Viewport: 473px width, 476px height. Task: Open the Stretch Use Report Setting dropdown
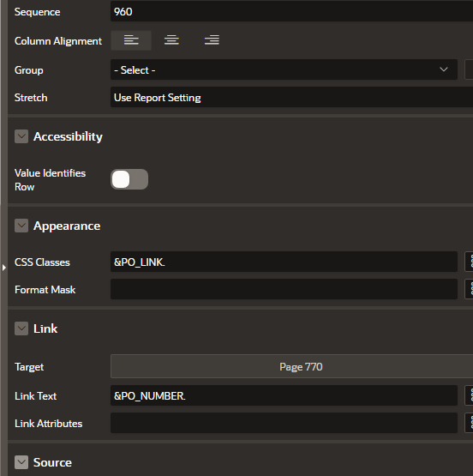point(291,97)
